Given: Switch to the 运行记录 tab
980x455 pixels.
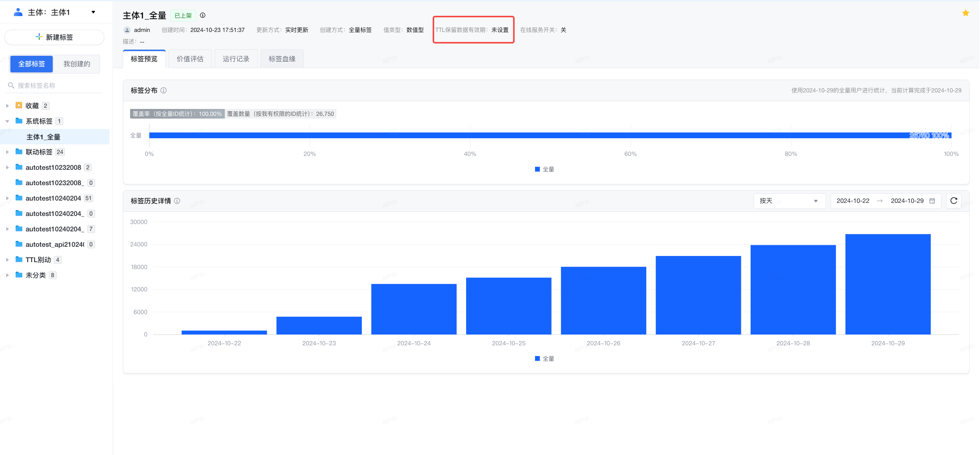Looking at the screenshot, I should pos(236,59).
